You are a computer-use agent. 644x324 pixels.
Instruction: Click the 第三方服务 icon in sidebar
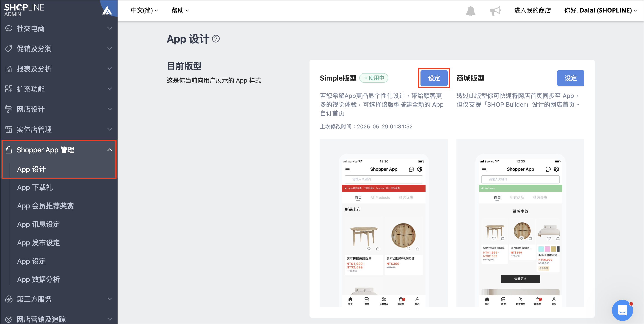[x=9, y=299]
